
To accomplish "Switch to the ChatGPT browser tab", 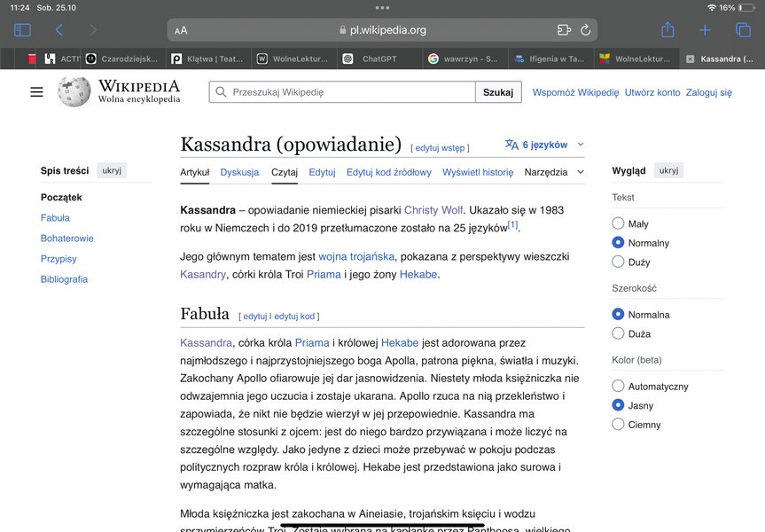I will pos(379,59).
